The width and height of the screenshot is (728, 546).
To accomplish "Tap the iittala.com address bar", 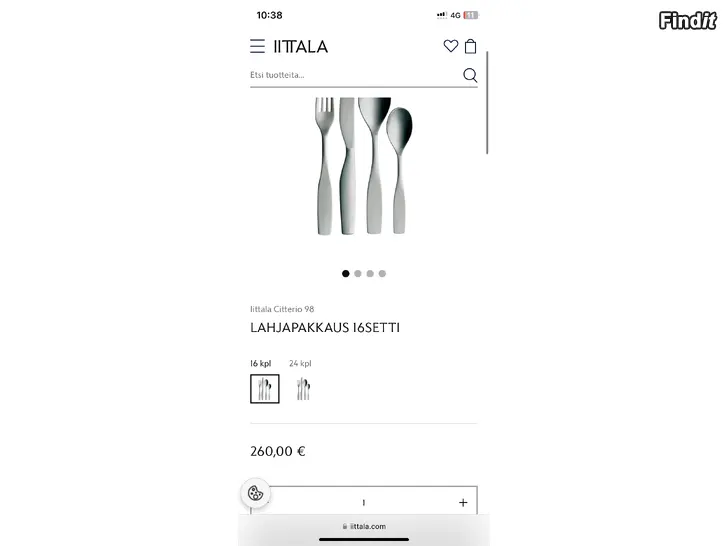I will pyautogui.click(x=364, y=526).
